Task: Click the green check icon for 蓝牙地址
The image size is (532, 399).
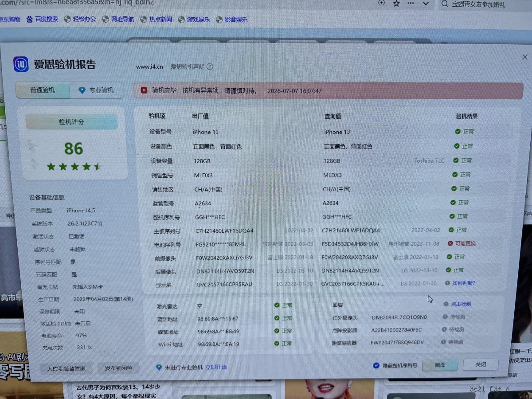Action: coord(277,318)
